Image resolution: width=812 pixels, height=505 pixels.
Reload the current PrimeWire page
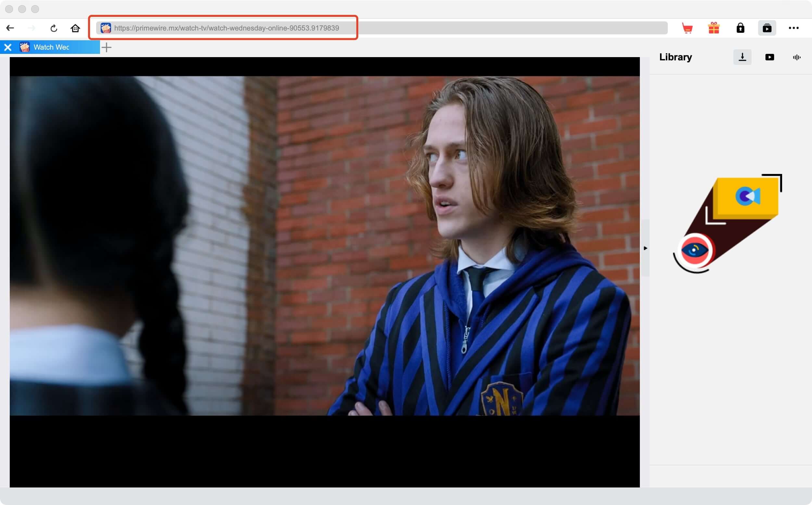tap(54, 28)
